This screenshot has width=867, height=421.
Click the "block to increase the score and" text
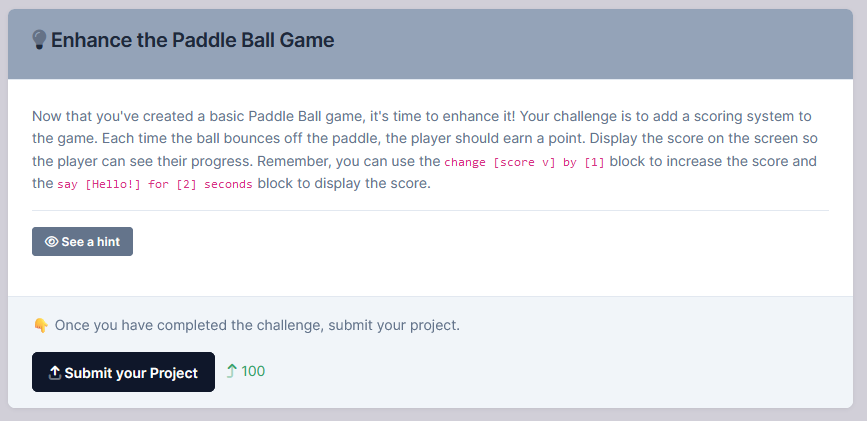point(713,161)
